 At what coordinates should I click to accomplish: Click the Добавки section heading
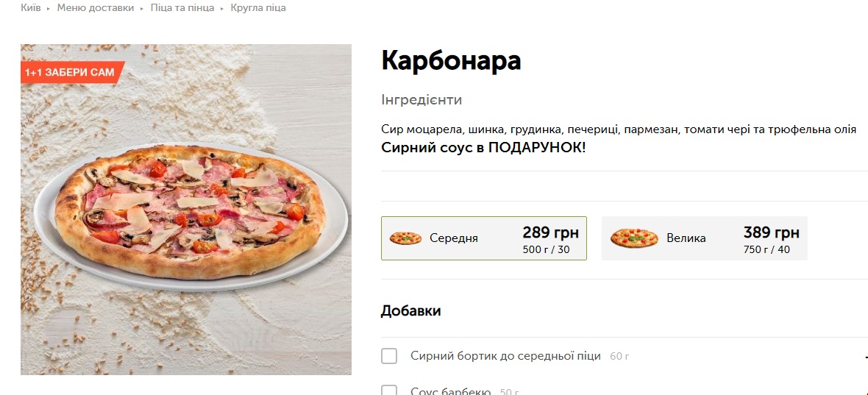tap(410, 311)
